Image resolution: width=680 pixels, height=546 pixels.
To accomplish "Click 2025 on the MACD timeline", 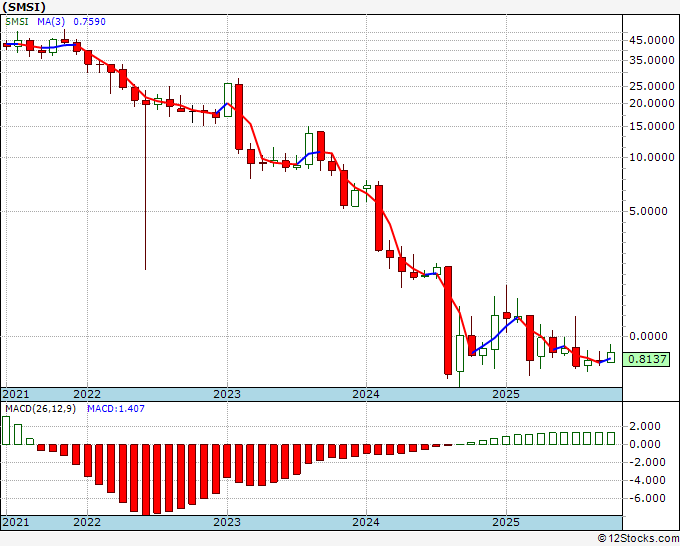I will [506, 522].
